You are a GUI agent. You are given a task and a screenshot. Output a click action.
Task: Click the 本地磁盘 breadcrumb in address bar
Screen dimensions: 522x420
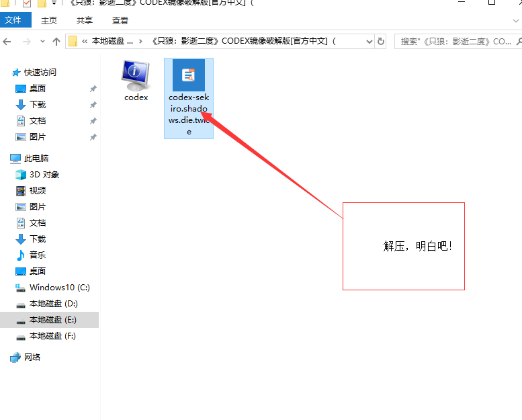pos(112,41)
